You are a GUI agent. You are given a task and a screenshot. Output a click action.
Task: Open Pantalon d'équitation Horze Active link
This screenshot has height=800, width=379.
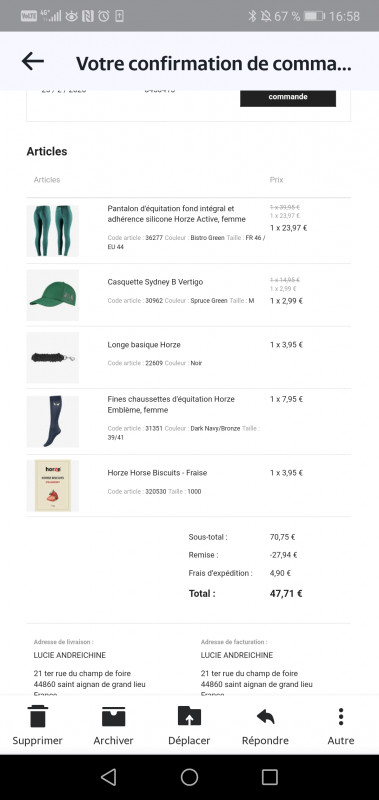176,214
